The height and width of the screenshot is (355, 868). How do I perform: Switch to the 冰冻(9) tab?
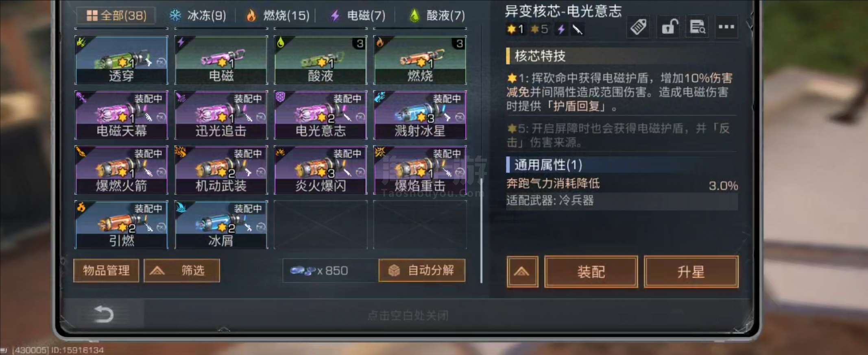(198, 16)
